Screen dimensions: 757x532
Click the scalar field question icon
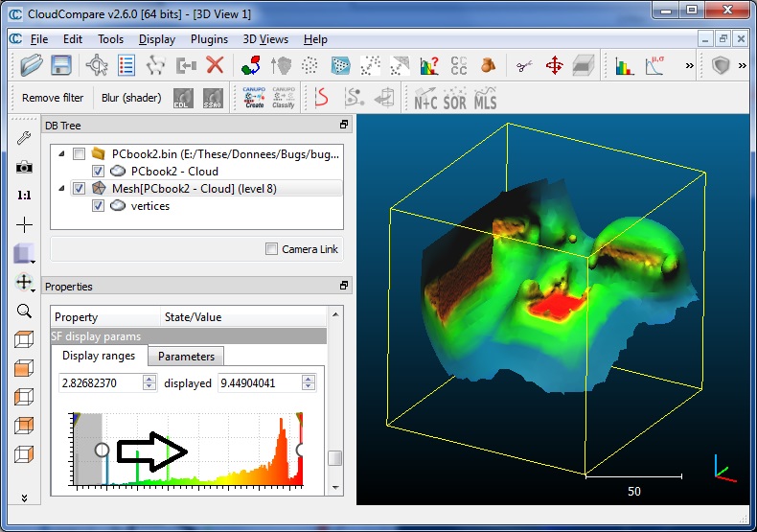coord(429,64)
